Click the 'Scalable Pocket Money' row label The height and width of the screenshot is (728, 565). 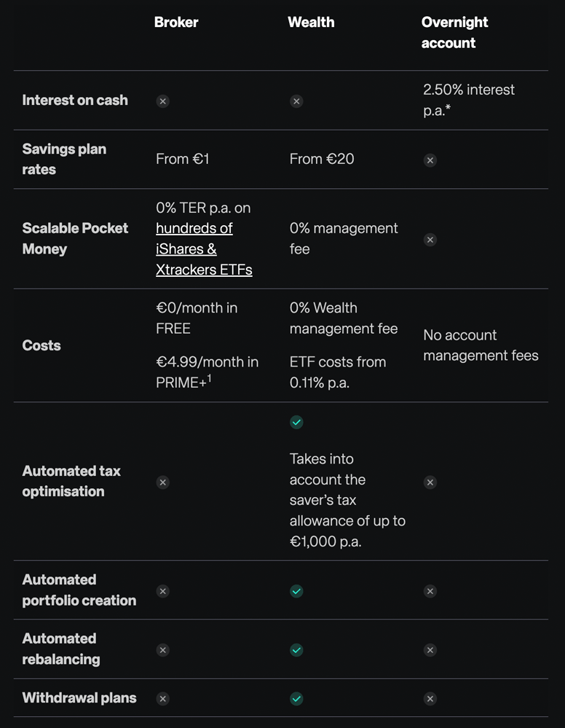(75, 238)
